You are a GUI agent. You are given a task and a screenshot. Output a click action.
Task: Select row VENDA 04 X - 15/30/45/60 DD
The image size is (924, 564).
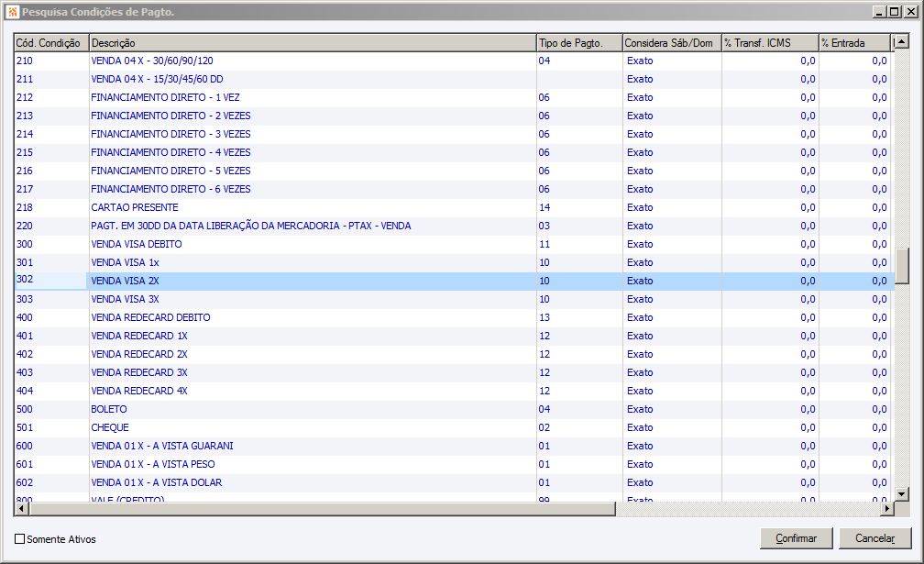pos(455,79)
